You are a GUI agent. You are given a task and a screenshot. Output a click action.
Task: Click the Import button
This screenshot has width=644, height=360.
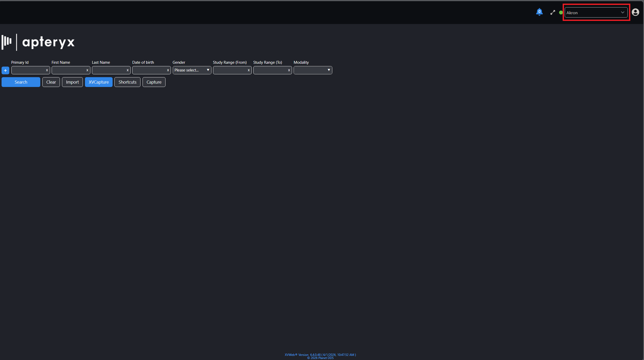(x=72, y=82)
